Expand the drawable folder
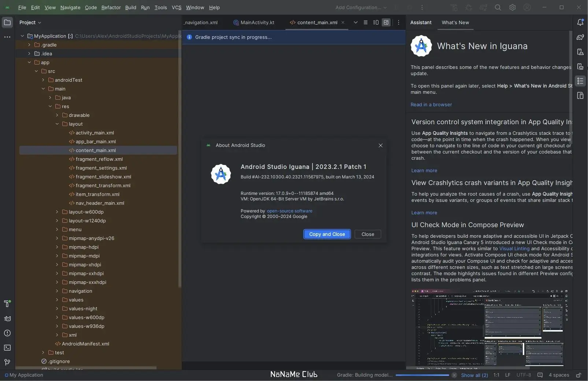 [x=57, y=115]
